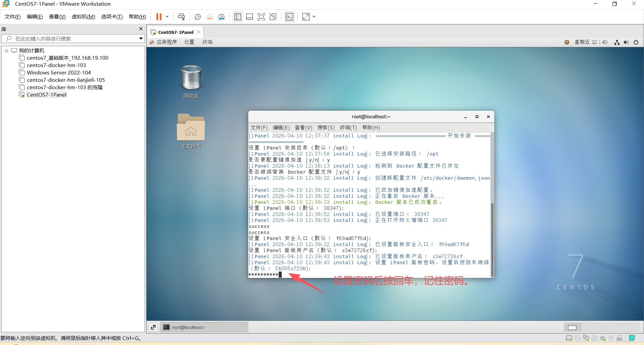Image resolution: width=644 pixels, height=345 pixels.
Task: Click the terminal vertical scrollbar
Action: coord(492,240)
